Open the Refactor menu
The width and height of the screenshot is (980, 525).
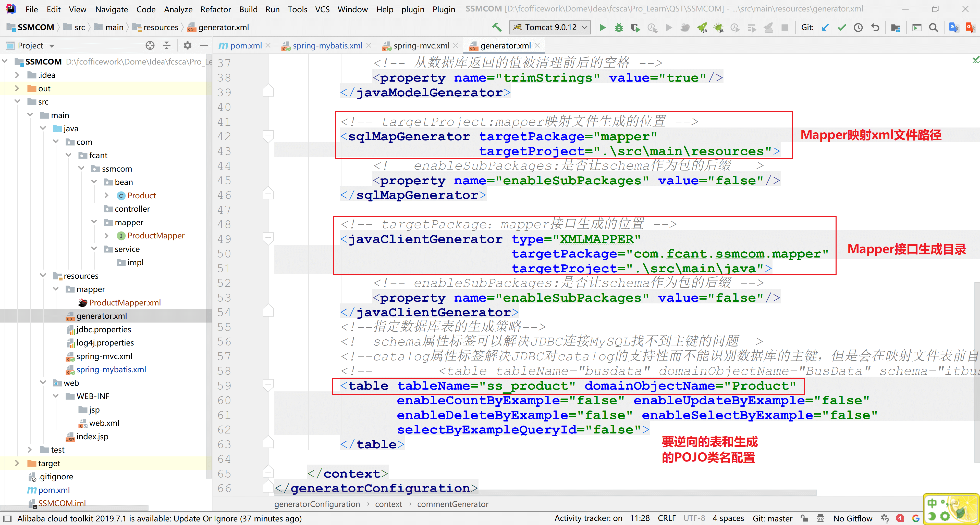[x=215, y=9]
